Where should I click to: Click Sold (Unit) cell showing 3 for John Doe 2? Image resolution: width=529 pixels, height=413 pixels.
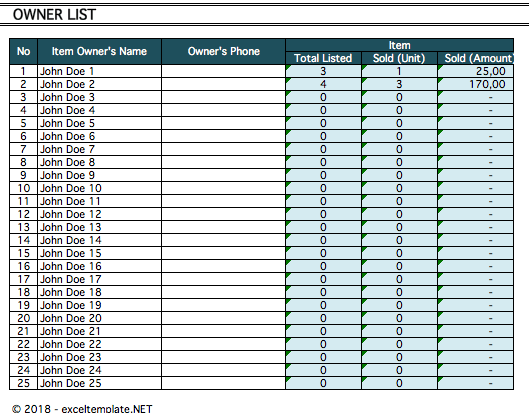click(399, 84)
